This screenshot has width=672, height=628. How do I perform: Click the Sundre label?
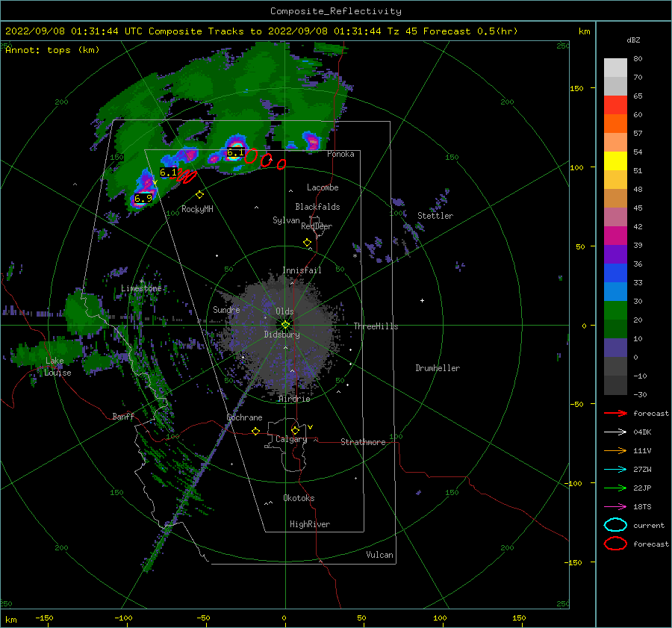point(226,309)
